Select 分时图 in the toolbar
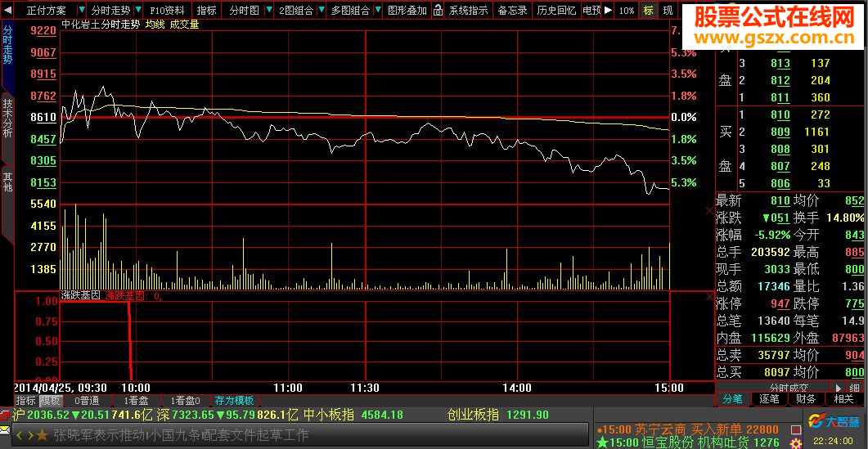This screenshot has height=449, width=868. [244, 10]
